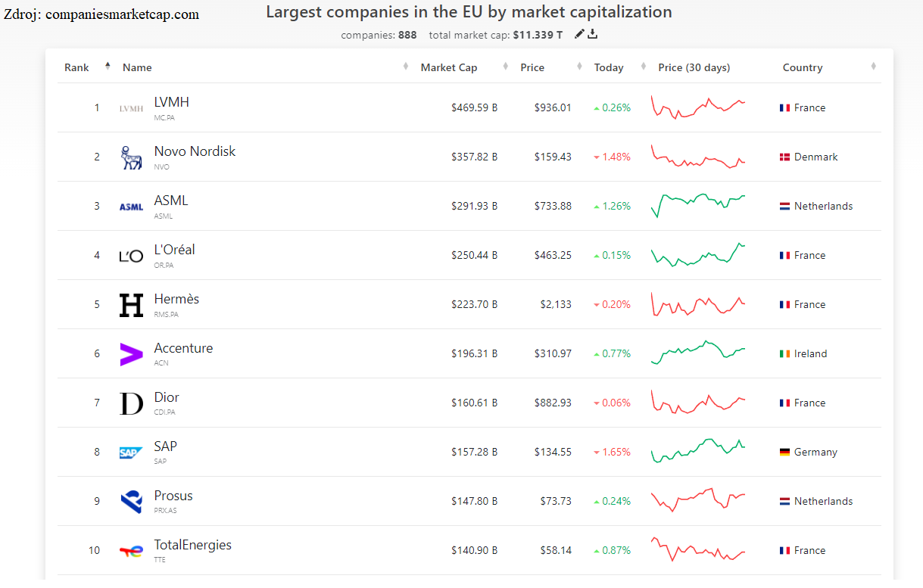Click the pencil edit icon near total market cap
Screen dimensions: 923x588
coord(579,34)
